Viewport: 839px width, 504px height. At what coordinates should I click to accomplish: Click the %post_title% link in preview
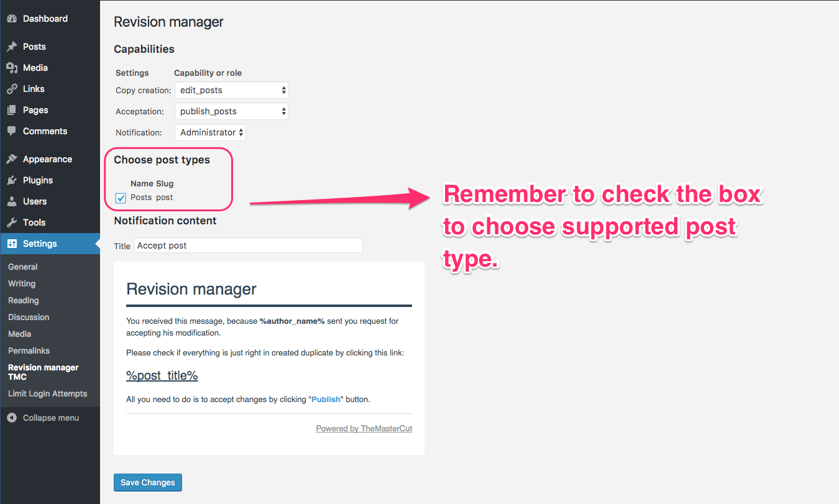[162, 375]
